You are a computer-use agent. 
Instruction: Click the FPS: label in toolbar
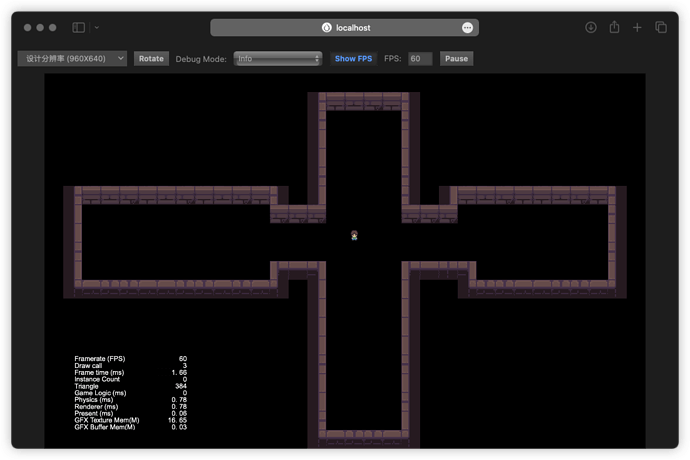click(393, 59)
